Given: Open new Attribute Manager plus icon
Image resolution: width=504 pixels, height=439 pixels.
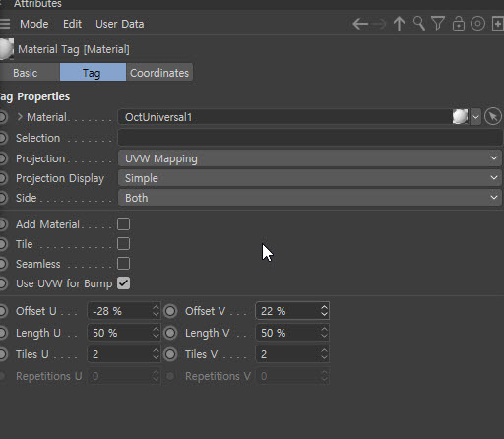Looking at the screenshot, I should click(498, 24).
